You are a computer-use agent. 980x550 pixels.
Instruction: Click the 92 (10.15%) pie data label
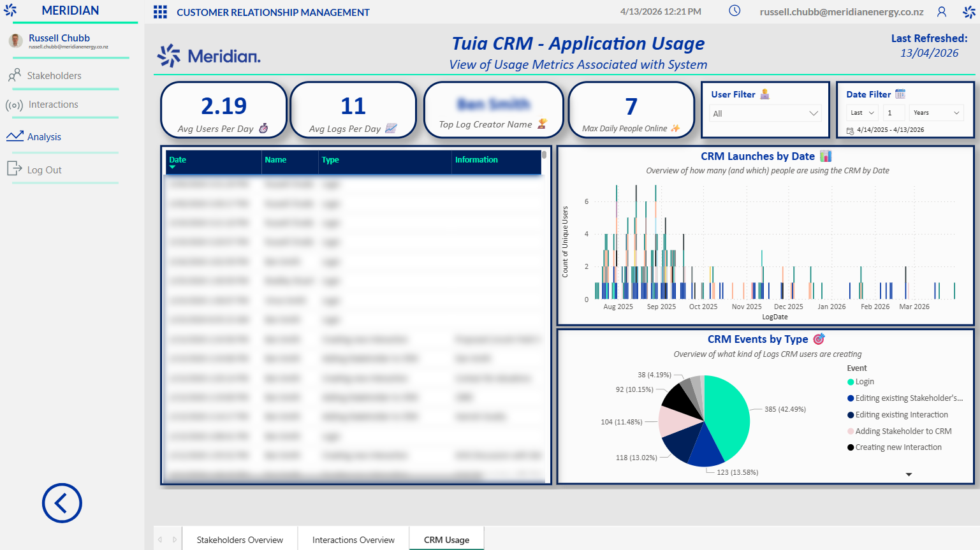pyautogui.click(x=634, y=389)
